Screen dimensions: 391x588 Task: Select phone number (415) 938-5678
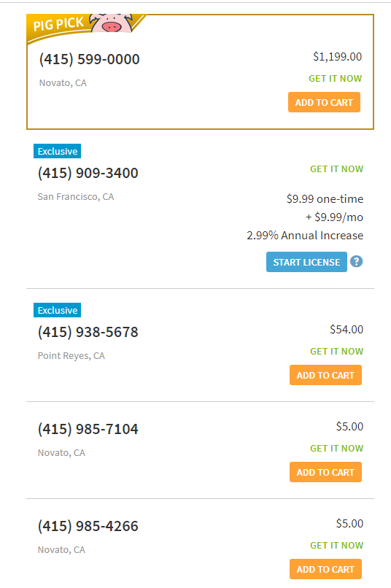pyautogui.click(x=88, y=332)
